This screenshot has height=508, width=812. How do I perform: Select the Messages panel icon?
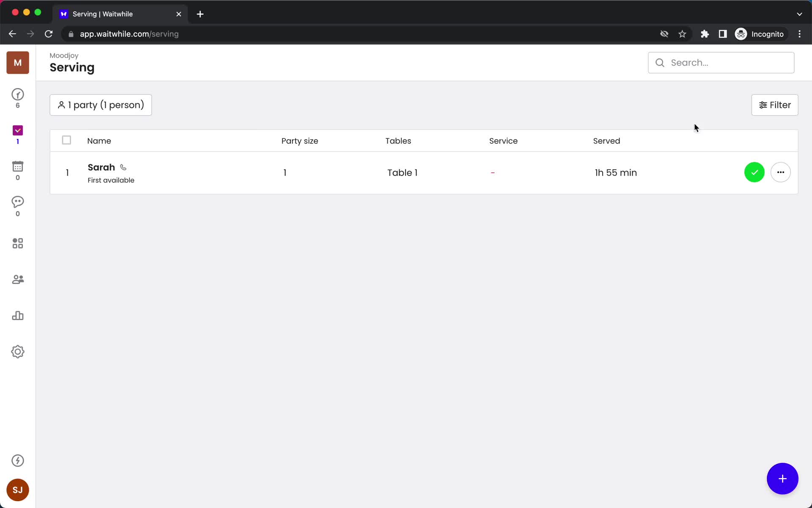17,207
